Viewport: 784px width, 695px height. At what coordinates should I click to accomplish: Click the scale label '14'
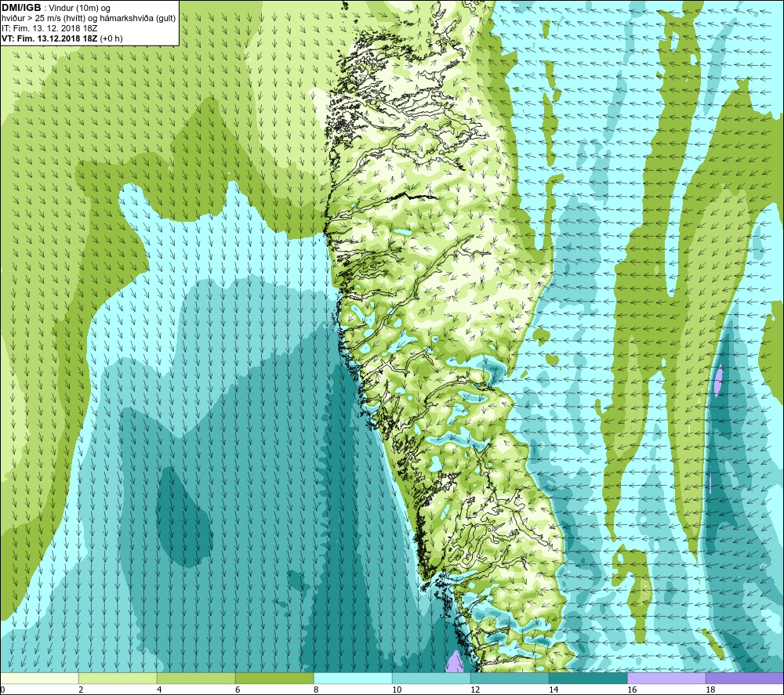click(554, 690)
